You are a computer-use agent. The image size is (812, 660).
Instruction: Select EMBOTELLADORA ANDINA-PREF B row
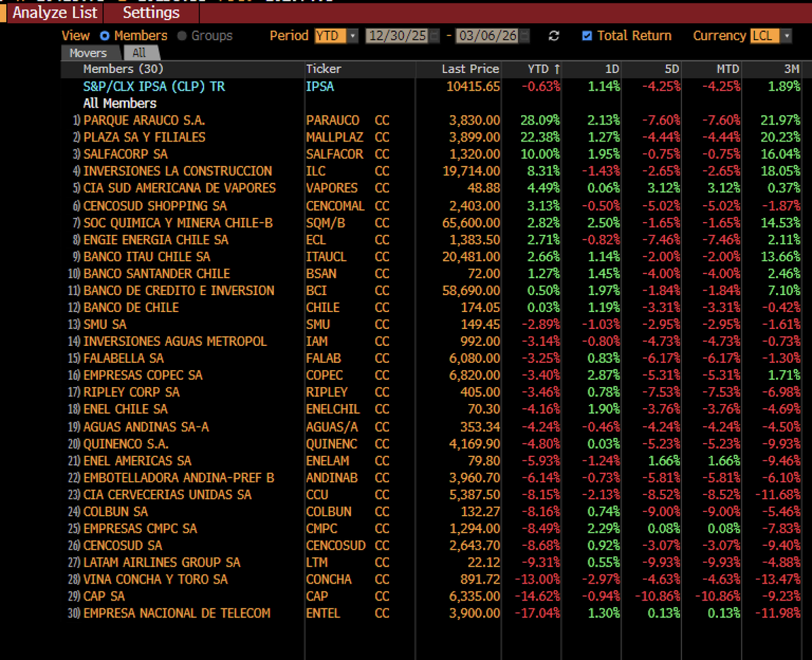point(432,478)
